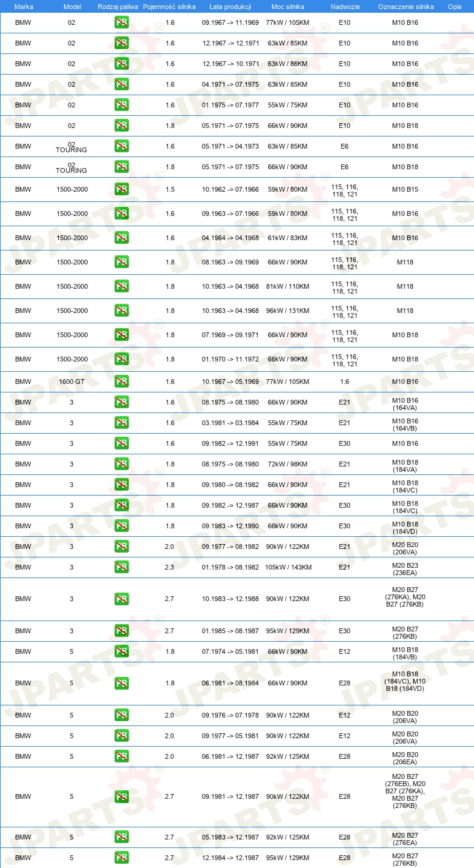This screenshot has height=868, width=474.
Task: Click the M10 B16 (164VB) engine cell
Action: (405, 423)
